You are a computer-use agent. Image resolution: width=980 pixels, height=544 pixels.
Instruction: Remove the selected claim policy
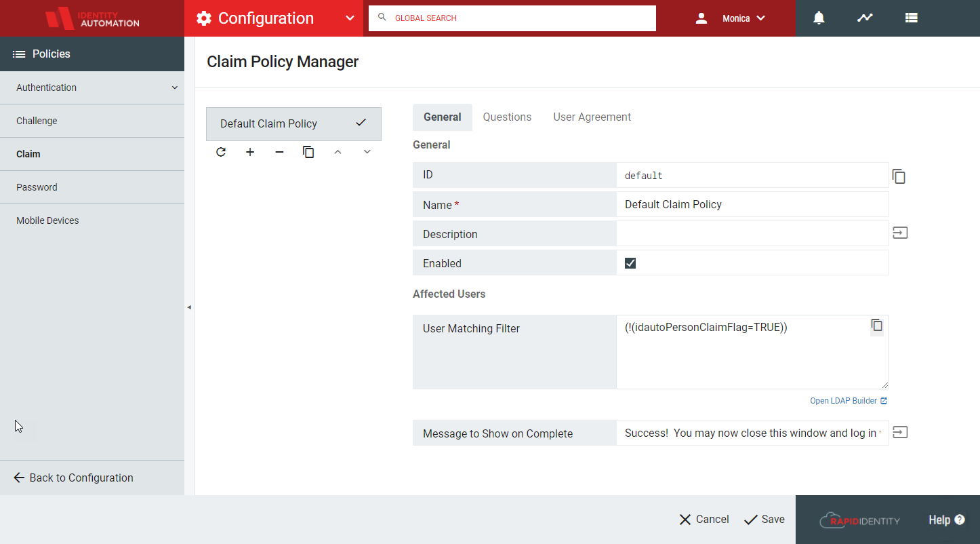279,152
